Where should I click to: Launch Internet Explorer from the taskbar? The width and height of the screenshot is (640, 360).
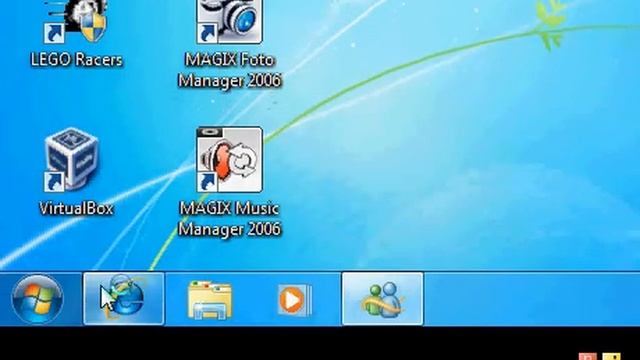(124, 299)
